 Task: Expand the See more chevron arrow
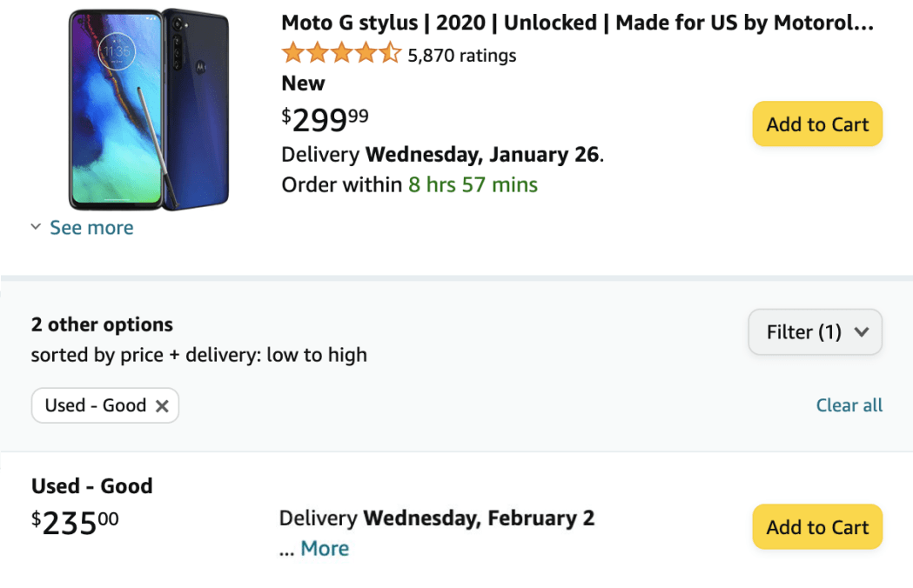coord(36,228)
